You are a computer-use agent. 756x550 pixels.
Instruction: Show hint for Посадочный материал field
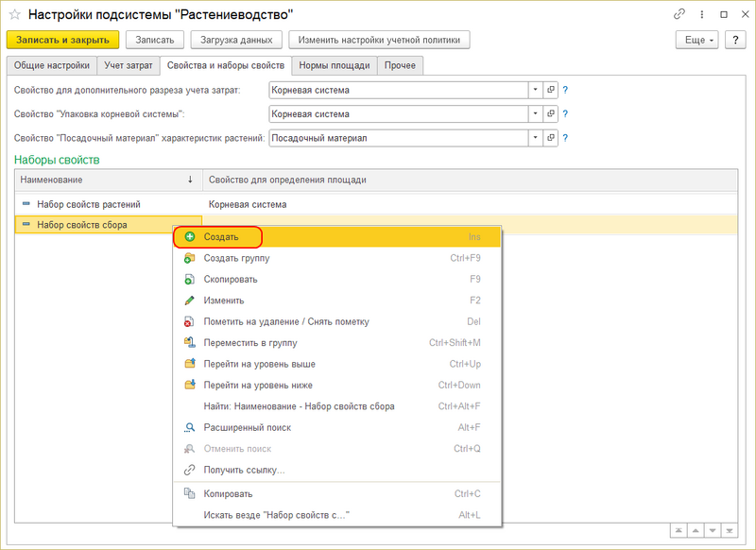[565, 138]
